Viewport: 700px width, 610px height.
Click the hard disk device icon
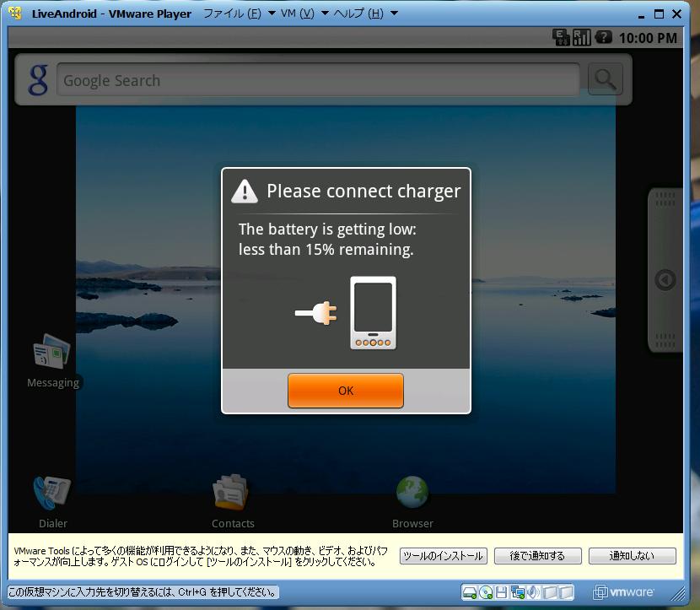(x=470, y=592)
